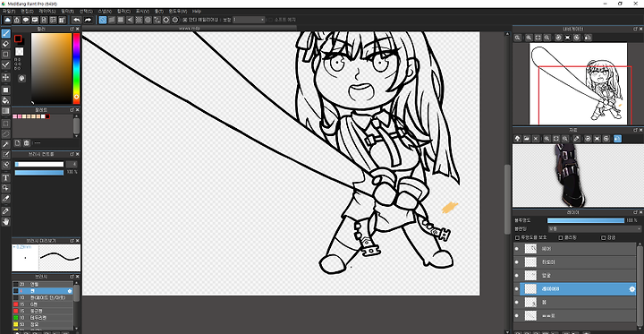Select the Select Eraser tool
This screenshot has height=334, width=644.
point(5,165)
